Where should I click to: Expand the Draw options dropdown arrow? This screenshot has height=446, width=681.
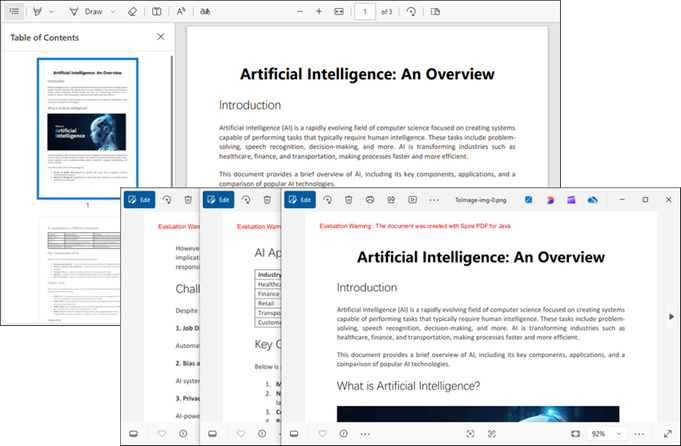[x=113, y=12]
